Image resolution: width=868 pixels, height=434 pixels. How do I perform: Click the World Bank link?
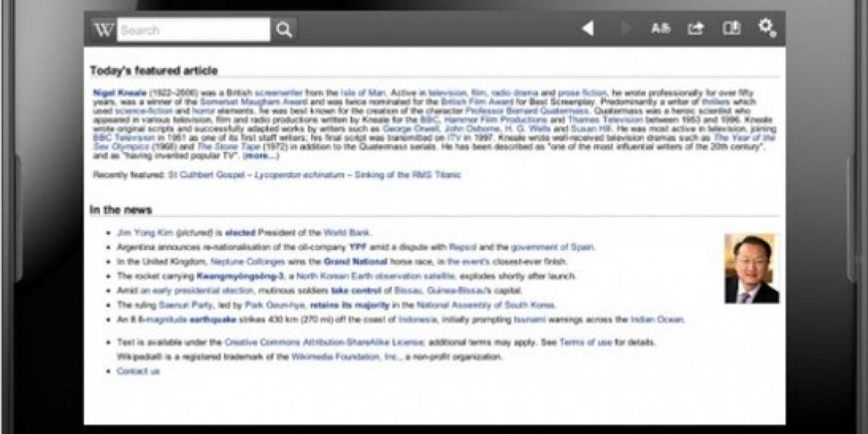[x=346, y=233]
